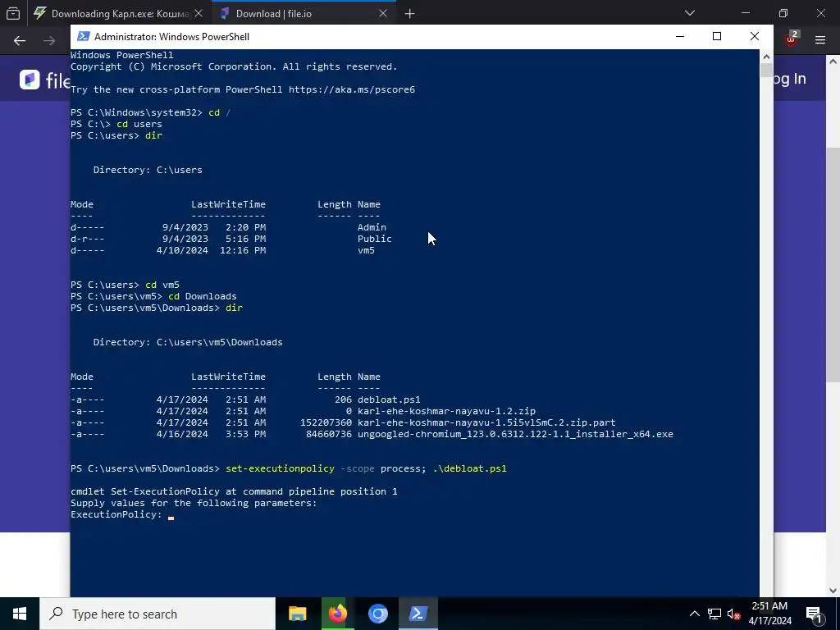Close the PowerShell window
The height and width of the screenshot is (630, 840).
755,36
